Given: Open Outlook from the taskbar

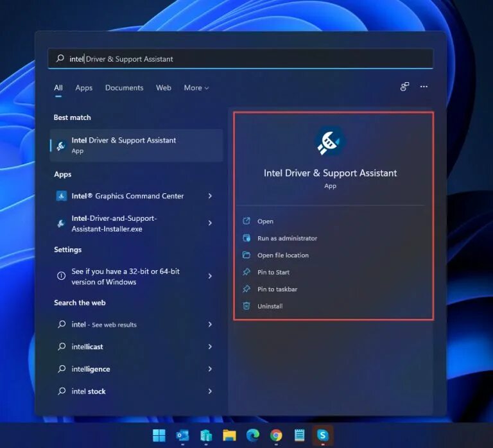Looking at the screenshot, I should [x=183, y=435].
